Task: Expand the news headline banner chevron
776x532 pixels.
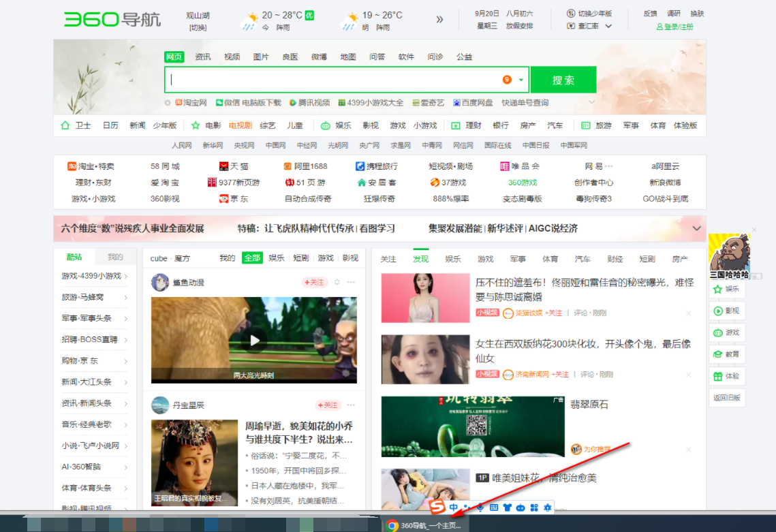Action: 696,228
